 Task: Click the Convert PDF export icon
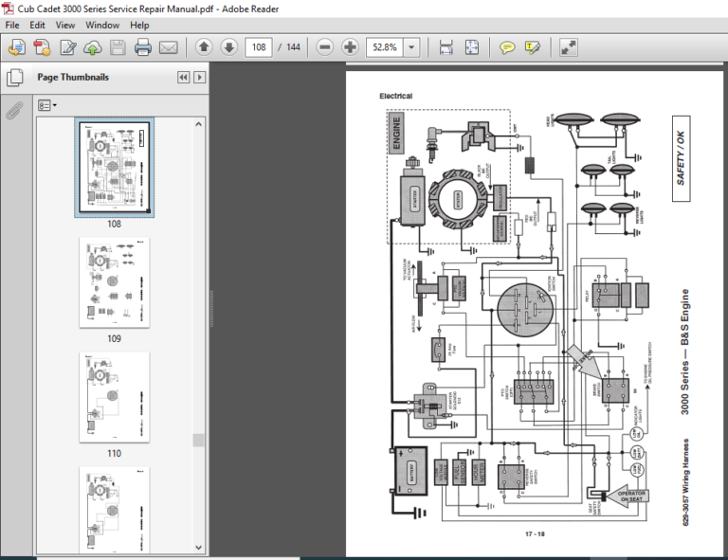[x=42, y=47]
